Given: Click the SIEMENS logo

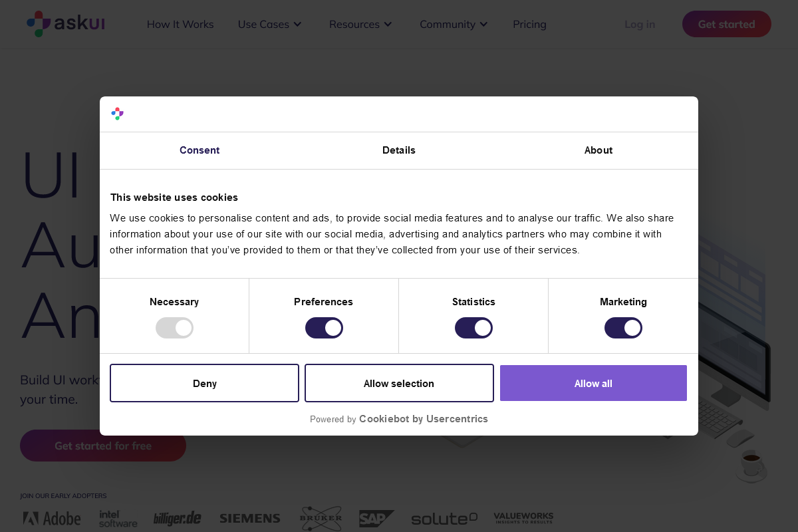Looking at the screenshot, I should click(x=249, y=518).
